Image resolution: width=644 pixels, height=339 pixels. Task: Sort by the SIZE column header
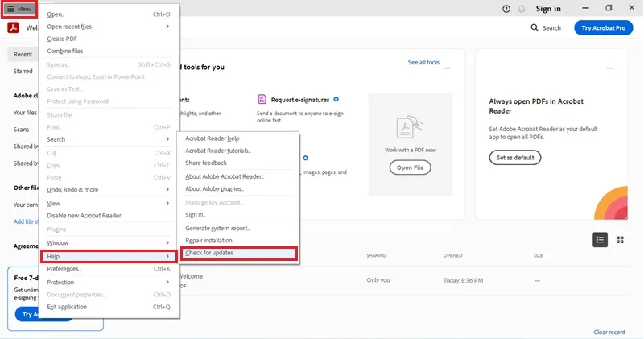538,255
